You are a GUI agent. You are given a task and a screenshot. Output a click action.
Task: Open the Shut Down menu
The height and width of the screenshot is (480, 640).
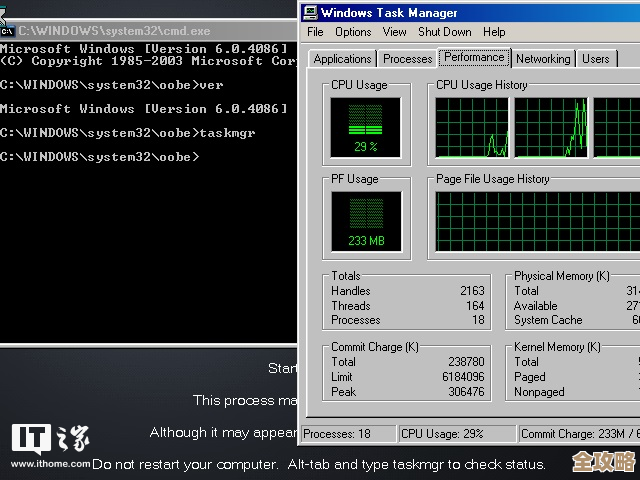[444, 32]
